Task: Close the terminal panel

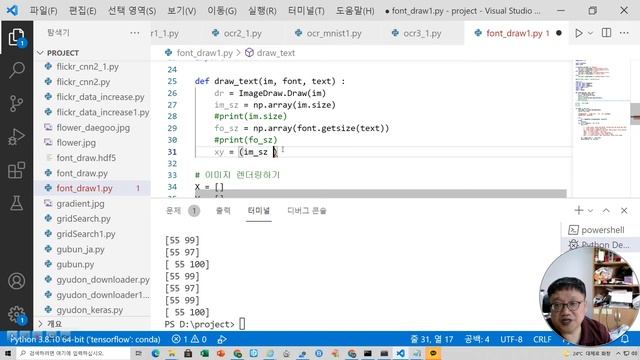Action: [624, 211]
